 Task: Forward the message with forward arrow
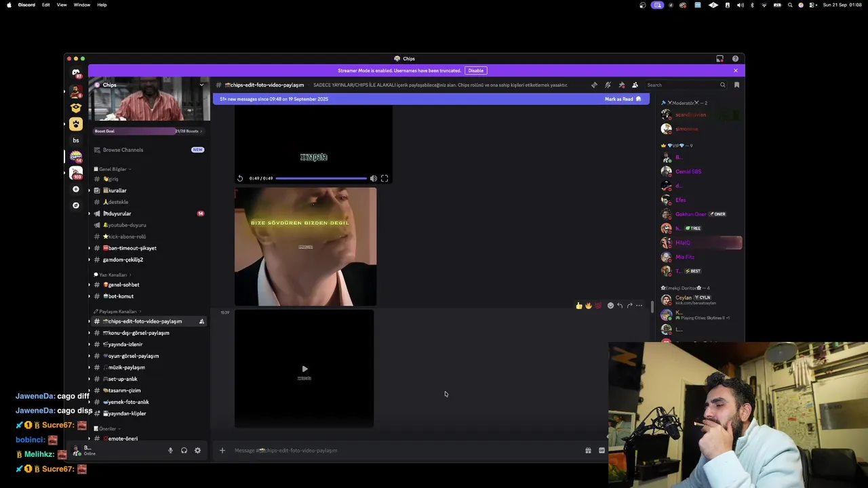tap(629, 306)
